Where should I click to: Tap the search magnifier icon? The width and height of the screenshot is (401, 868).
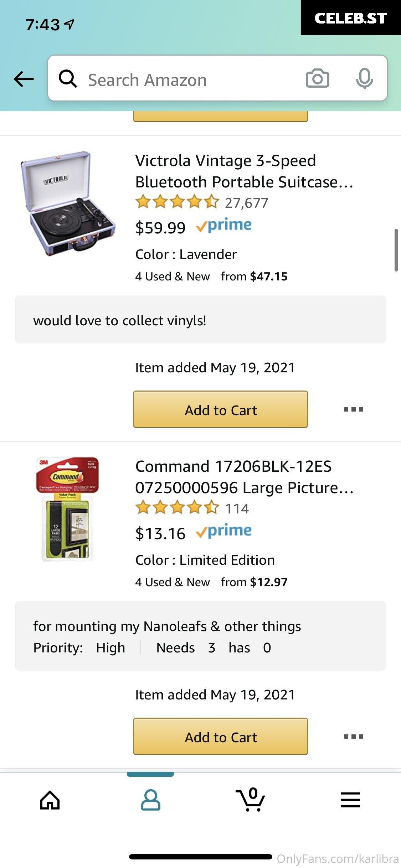(x=68, y=78)
